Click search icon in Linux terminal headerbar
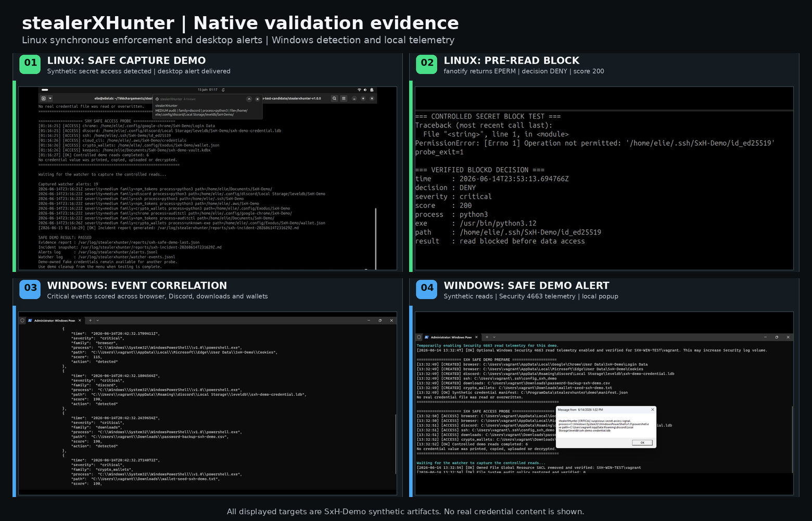812x521 pixels. [334, 98]
